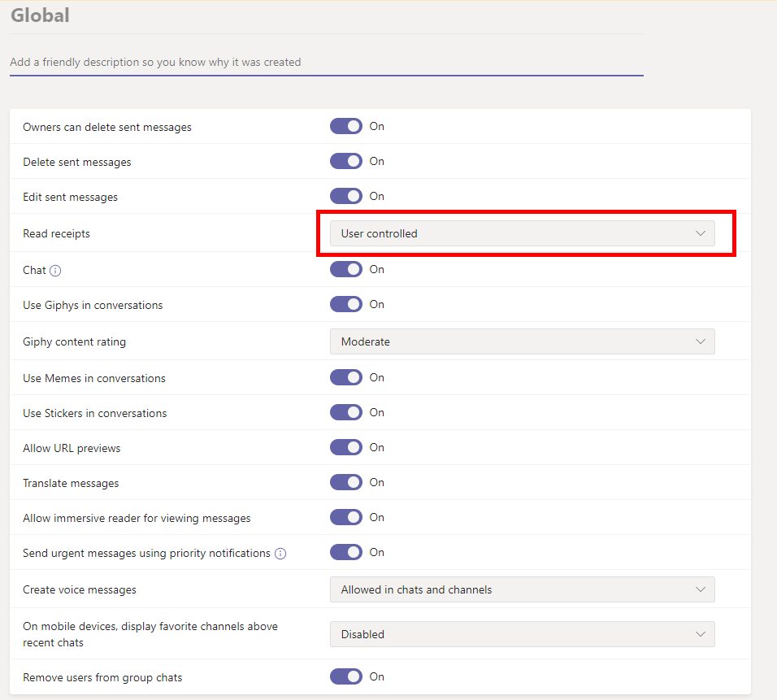Disable immersive reader for viewing messages
This screenshot has height=700, width=777.
346,517
